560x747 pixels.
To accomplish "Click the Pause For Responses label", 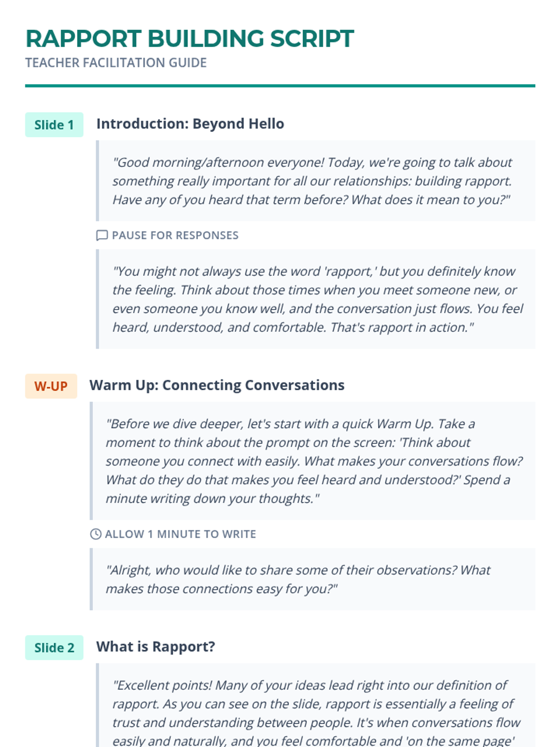I will (175, 235).
